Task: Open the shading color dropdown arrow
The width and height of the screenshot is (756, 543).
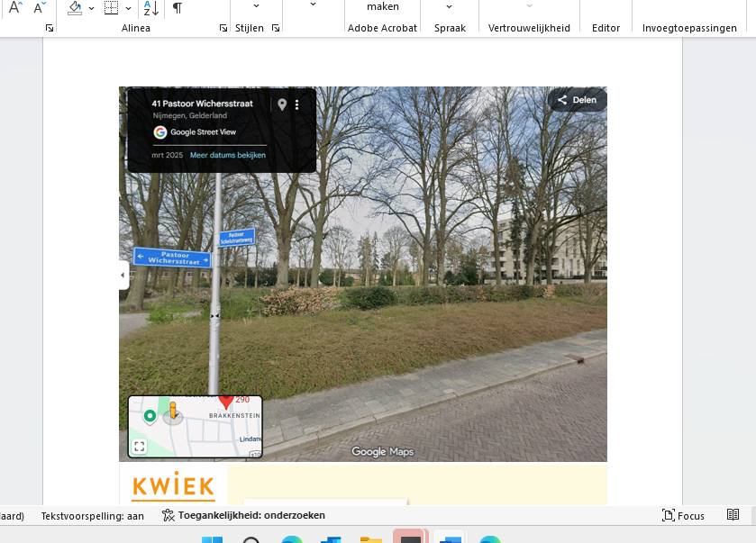Action: coord(91,9)
